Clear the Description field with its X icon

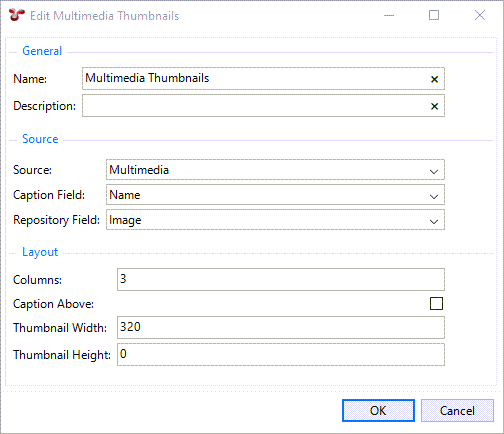pos(434,106)
